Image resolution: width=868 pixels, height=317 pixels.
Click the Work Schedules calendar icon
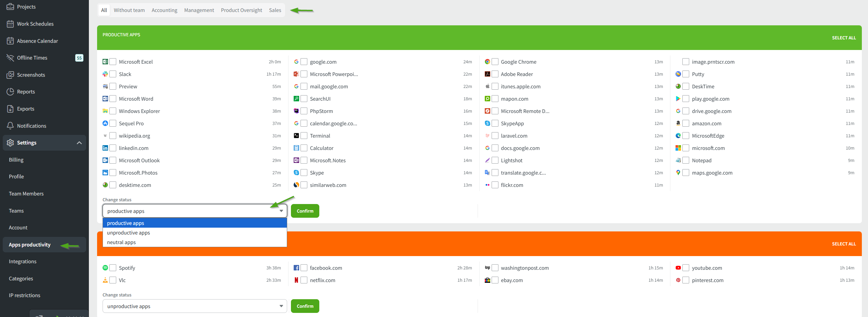coord(10,24)
